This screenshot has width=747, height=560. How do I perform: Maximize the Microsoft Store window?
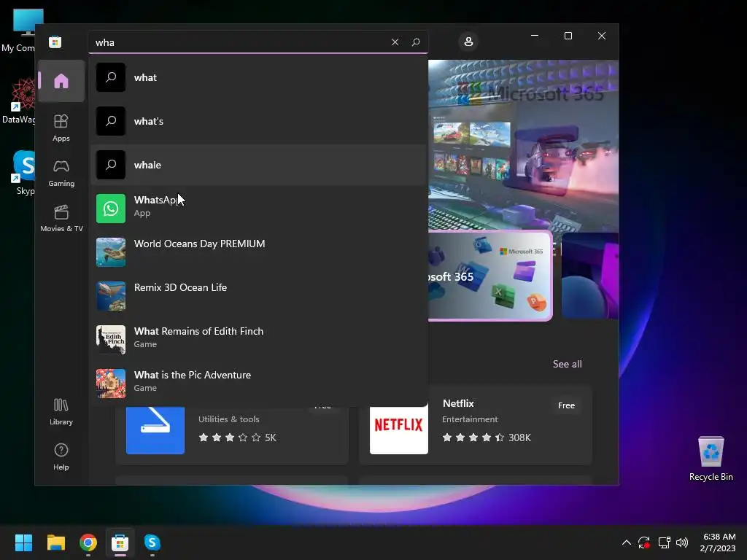click(568, 36)
